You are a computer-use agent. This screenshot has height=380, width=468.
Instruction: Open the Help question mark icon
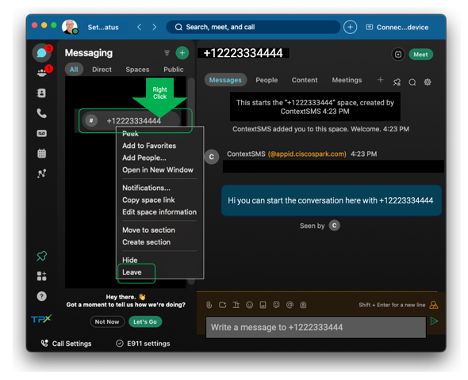[x=42, y=296]
